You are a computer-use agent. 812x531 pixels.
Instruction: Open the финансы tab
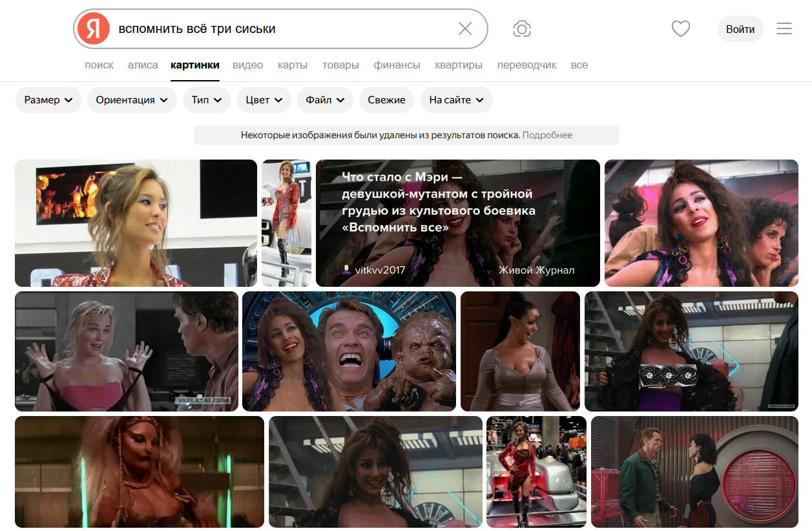point(397,65)
